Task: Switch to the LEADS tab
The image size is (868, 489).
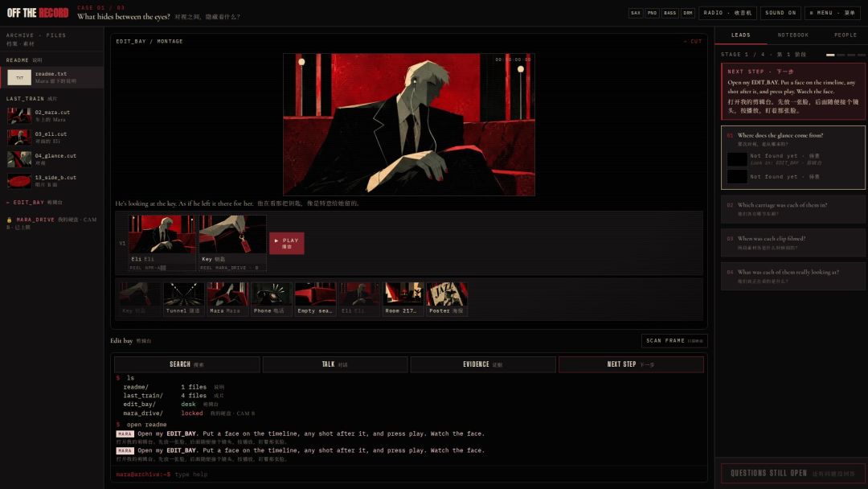Action: tap(741, 35)
